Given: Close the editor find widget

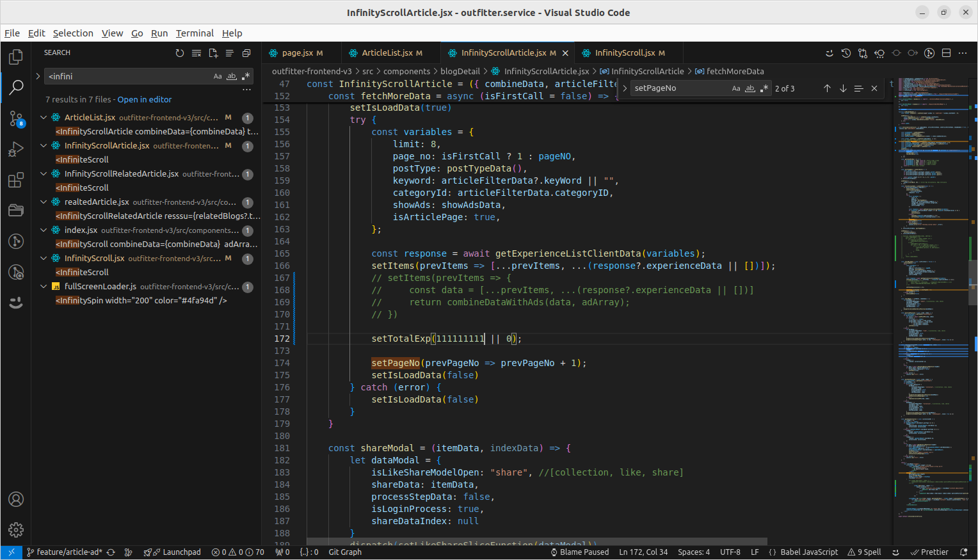Looking at the screenshot, I should [874, 88].
